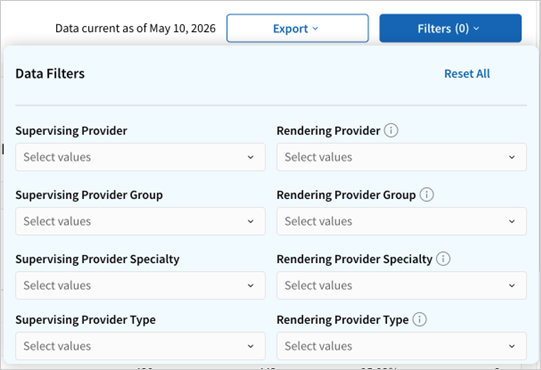Click the Reset All link

[467, 74]
